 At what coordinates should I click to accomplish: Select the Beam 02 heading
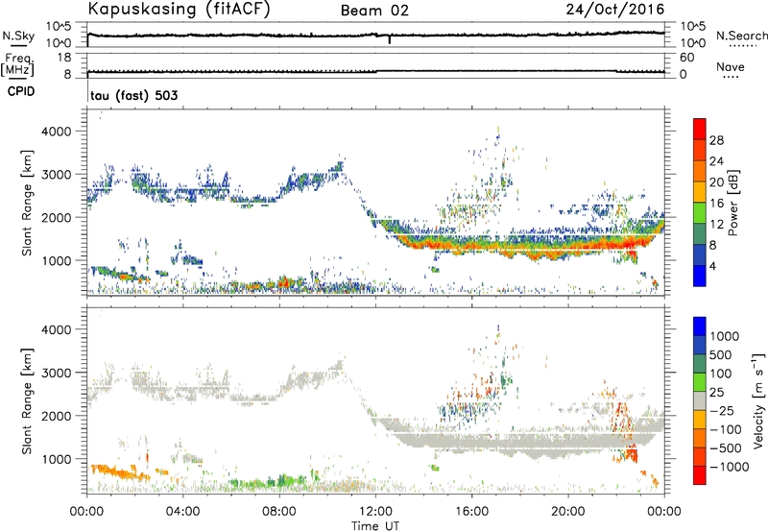pos(374,11)
